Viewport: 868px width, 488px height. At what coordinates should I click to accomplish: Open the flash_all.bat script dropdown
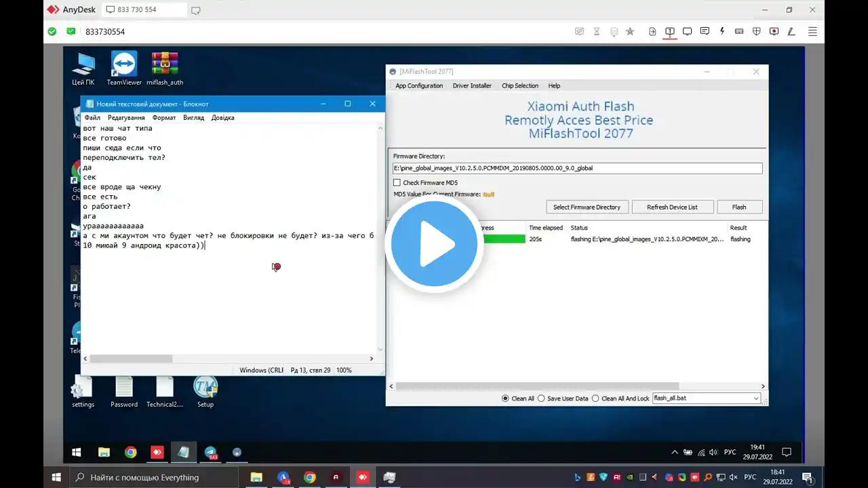click(707, 399)
